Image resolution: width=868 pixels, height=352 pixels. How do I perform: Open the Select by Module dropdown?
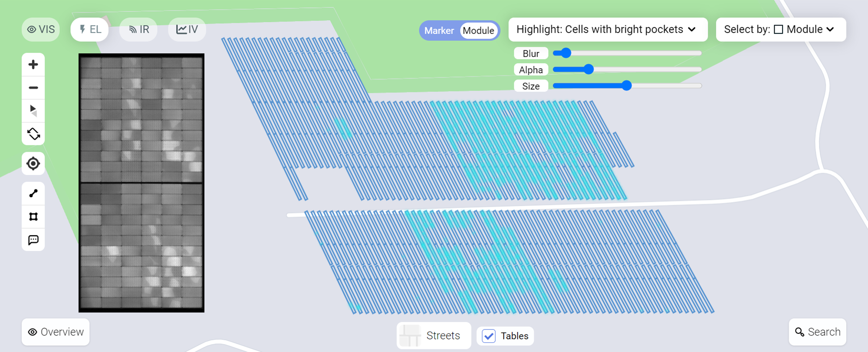pyautogui.click(x=781, y=30)
